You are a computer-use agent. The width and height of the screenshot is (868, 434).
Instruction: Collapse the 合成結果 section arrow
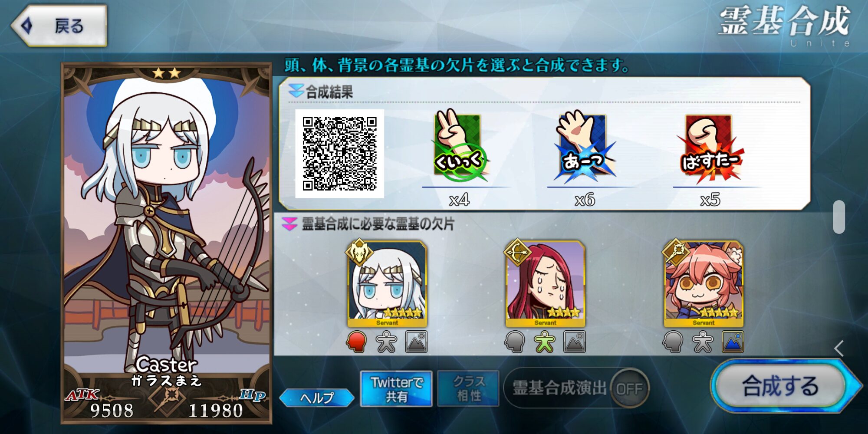[296, 91]
